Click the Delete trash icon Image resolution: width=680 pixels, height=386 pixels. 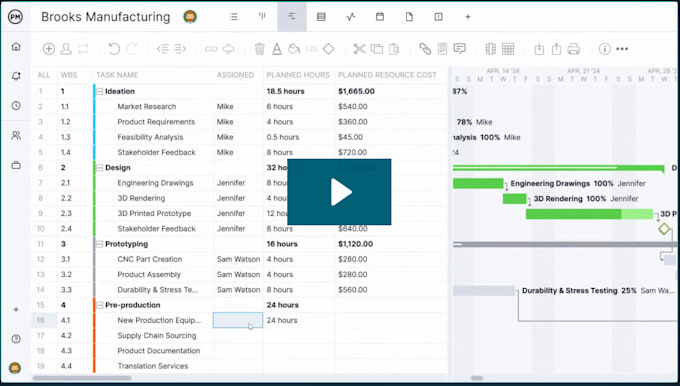[259, 49]
